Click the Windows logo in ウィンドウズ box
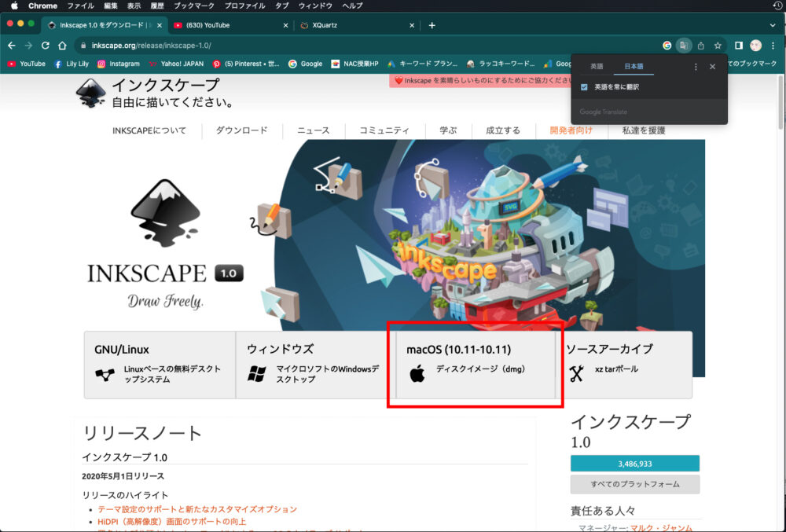786x532 pixels. click(256, 374)
